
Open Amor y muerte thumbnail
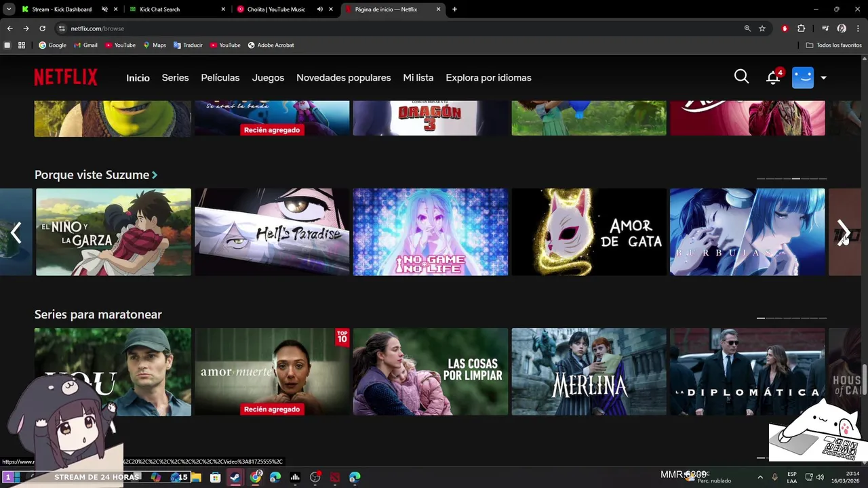point(272,371)
